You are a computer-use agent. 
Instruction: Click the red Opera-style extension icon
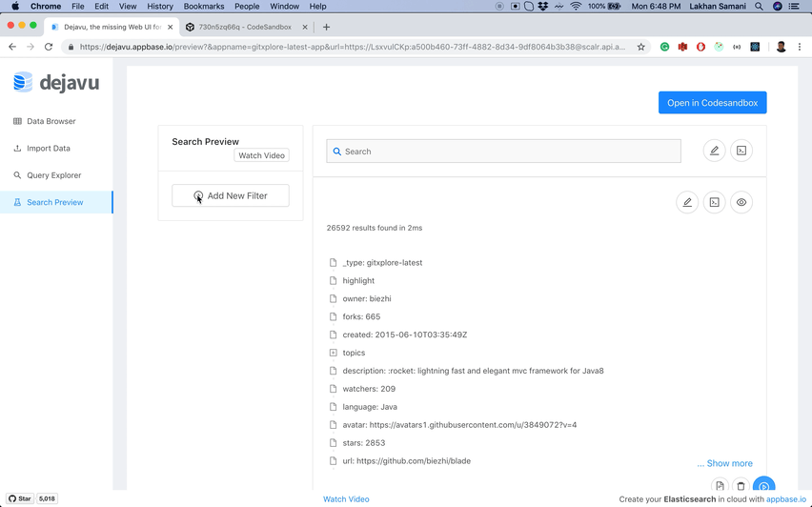click(x=700, y=47)
